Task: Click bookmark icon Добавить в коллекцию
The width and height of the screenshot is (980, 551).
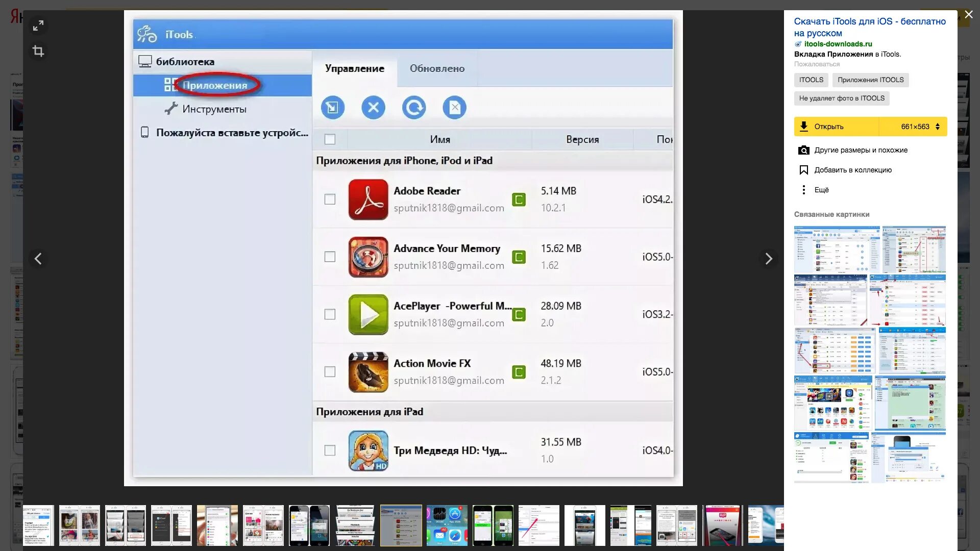Action: click(804, 170)
